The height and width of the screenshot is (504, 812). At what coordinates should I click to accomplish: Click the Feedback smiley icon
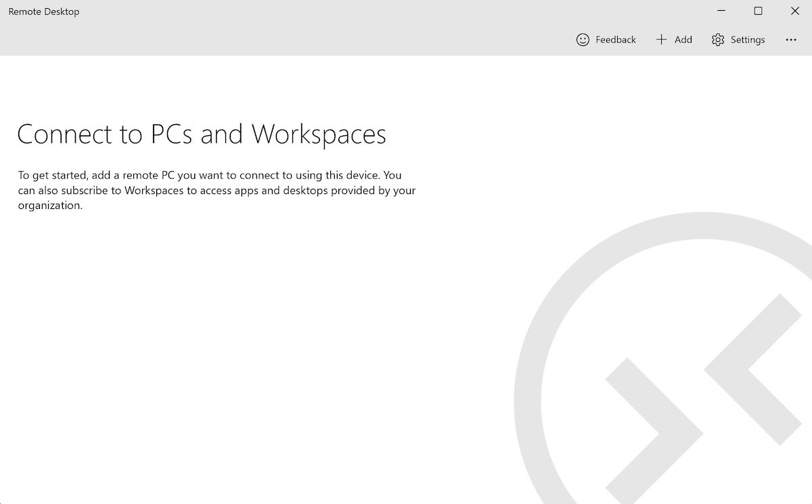point(583,40)
